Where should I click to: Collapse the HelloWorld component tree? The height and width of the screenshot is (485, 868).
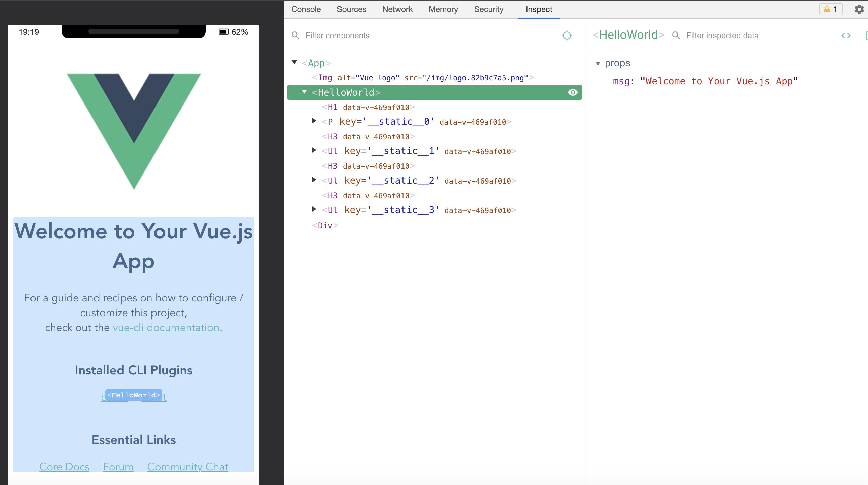pyautogui.click(x=305, y=92)
